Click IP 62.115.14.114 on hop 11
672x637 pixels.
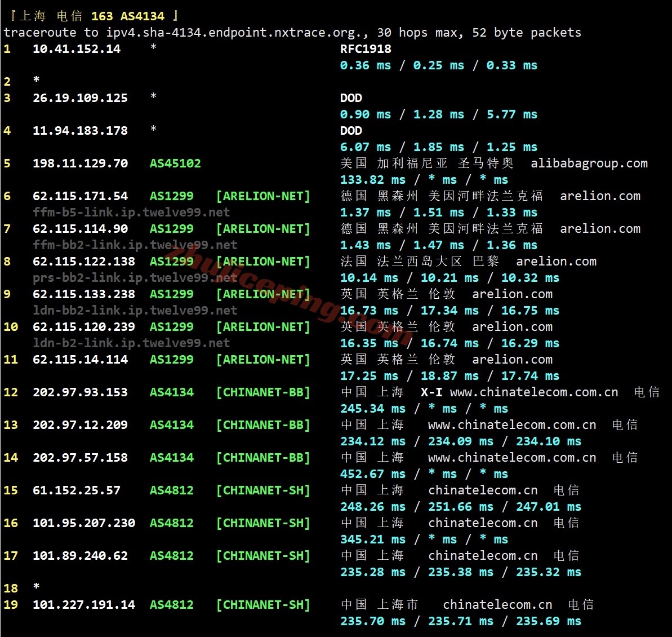coord(80,360)
